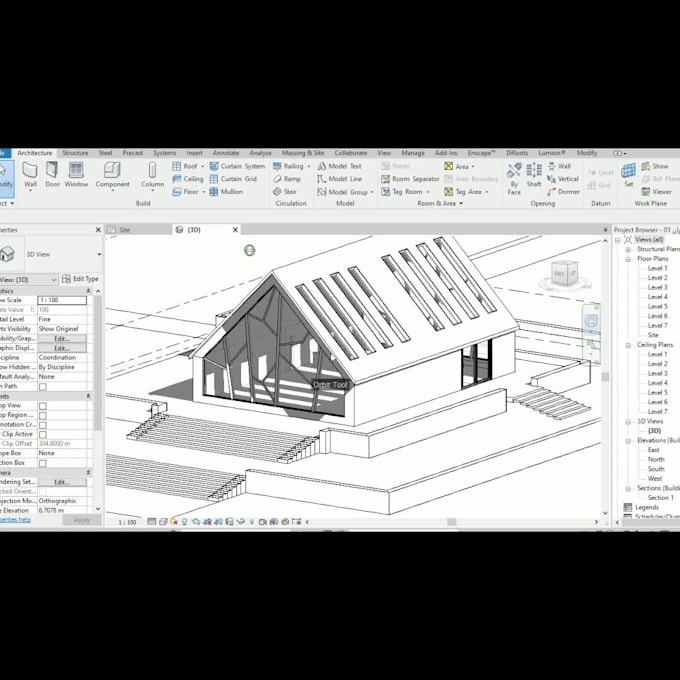The image size is (680, 680).
Task: Select the Floor tool
Action: [185, 192]
